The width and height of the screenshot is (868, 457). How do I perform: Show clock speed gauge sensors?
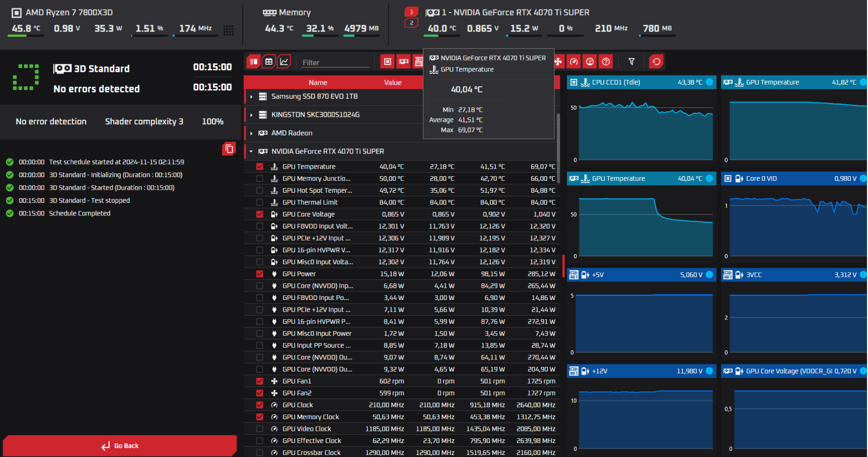574,61
